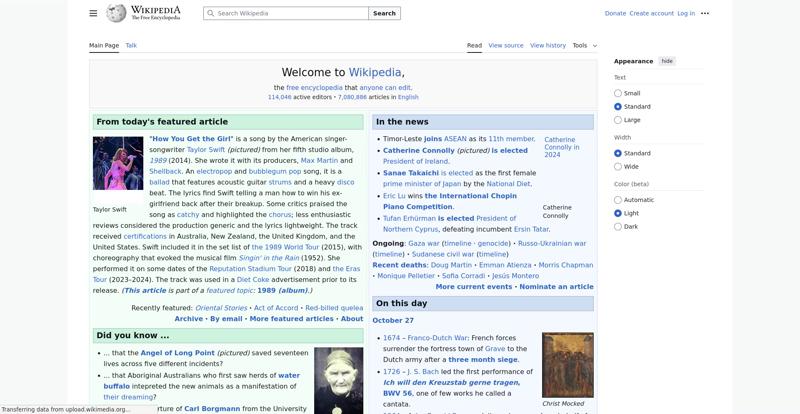Switch to the Talk tab

[x=131, y=45]
